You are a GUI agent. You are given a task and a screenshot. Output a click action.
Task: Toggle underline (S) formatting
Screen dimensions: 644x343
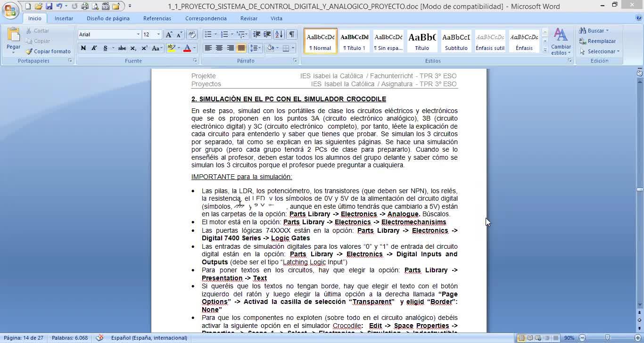pos(105,48)
